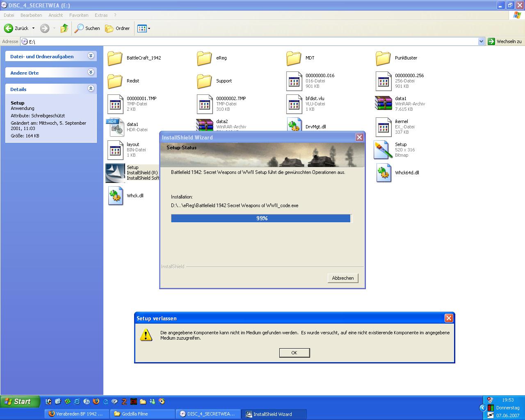Click Abbrechen in the InstallShield Wizard
This screenshot has height=420, width=525.
tap(342, 278)
